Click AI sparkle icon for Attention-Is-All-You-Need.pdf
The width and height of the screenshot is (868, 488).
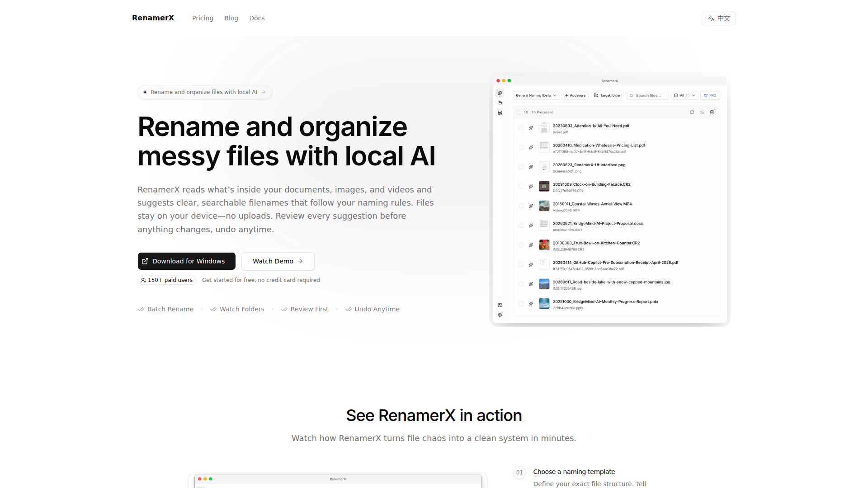pos(531,128)
